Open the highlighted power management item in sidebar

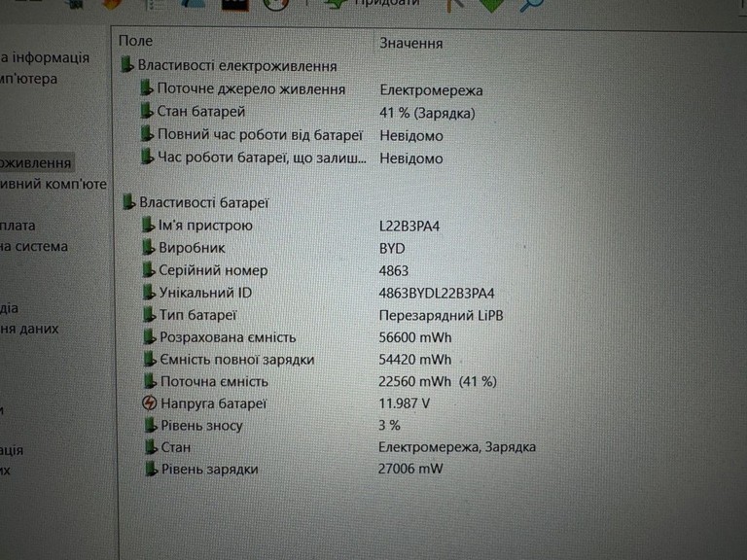pos(36,163)
